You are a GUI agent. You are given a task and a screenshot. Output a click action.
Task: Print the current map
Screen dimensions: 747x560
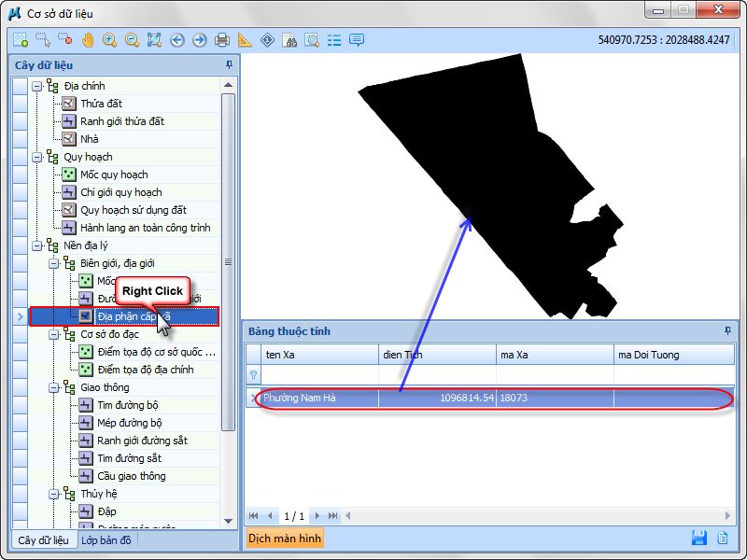pyautogui.click(x=222, y=40)
